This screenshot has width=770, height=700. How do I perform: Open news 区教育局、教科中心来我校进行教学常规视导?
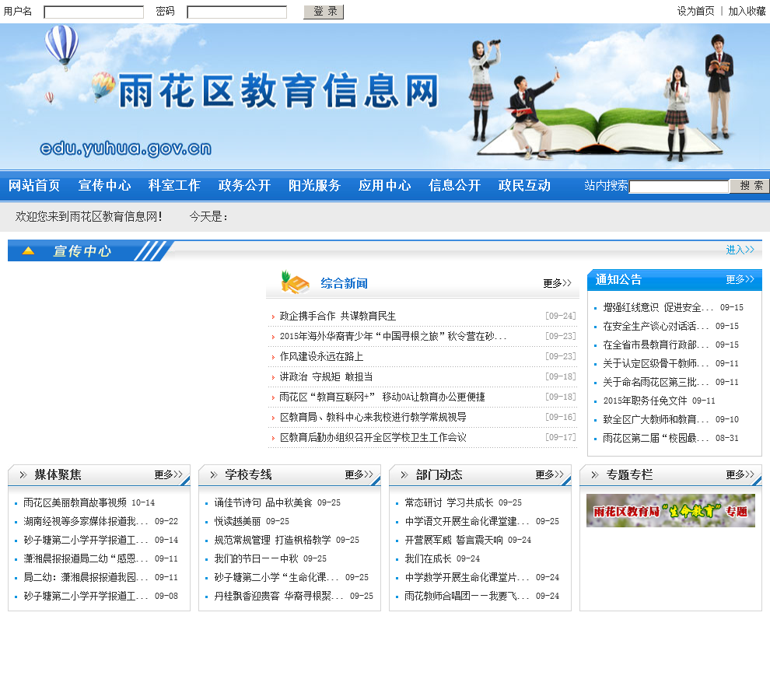pyautogui.click(x=373, y=417)
